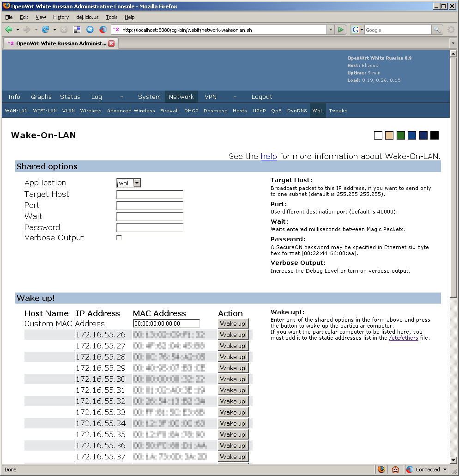Click the vertical scrollbar down arrow
Viewport: 459px width, 476px height.
(453, 460)
